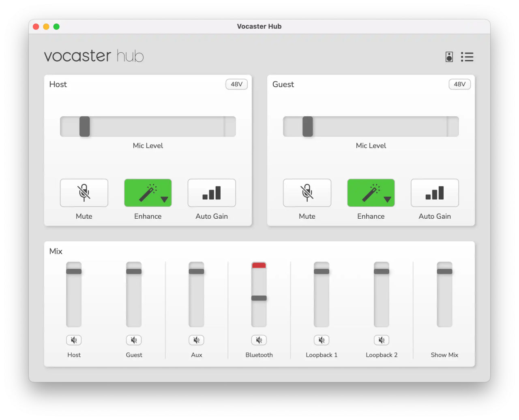Image resolution: width=519 pixels, height=420 pixels.
Task: Mute the Guest channel in the Mix
Action: [x=134, y=340]
